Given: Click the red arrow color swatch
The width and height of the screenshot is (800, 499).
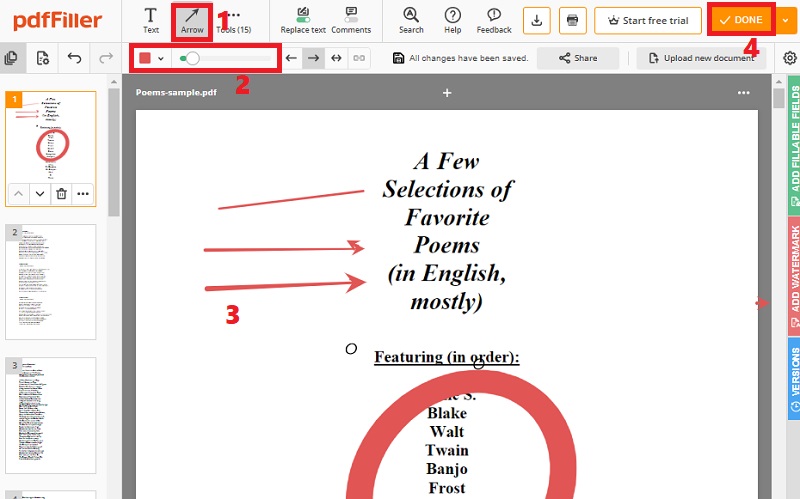Looking at the screenshot, I should click(x=145, y=58).
